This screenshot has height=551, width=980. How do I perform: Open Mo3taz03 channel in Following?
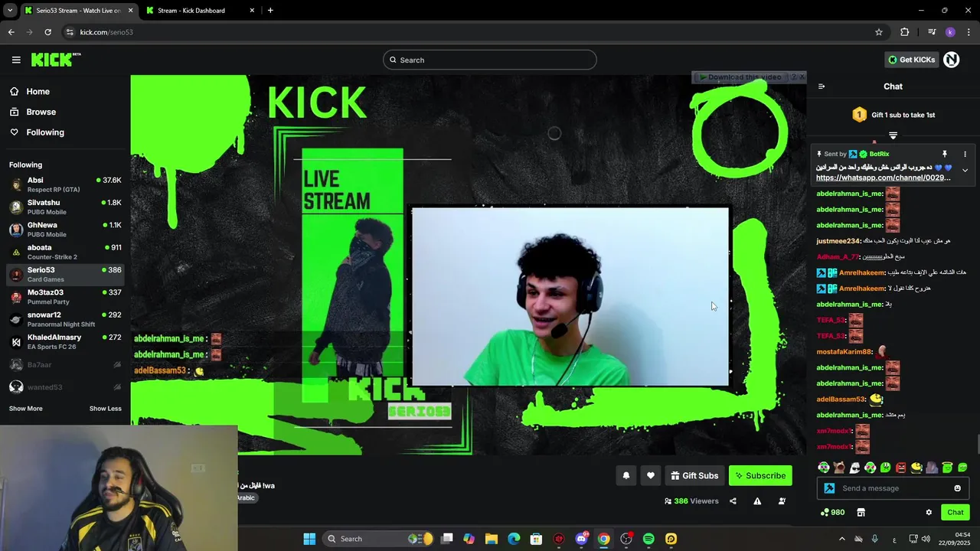(64, 297)
